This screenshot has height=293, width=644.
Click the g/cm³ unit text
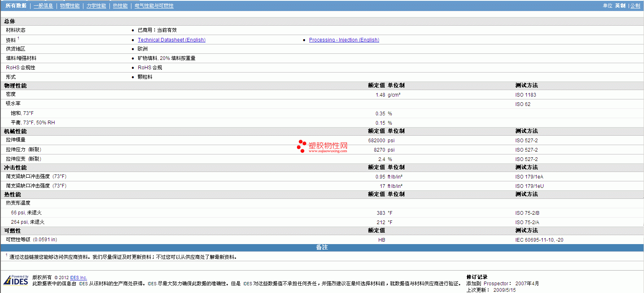tap(394, 95)
